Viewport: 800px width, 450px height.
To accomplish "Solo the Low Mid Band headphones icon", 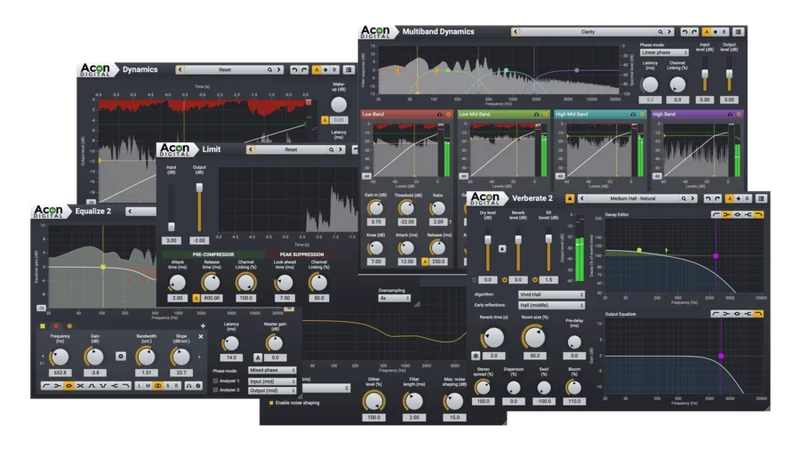I will pyautogui.click(x=536, y=114).
